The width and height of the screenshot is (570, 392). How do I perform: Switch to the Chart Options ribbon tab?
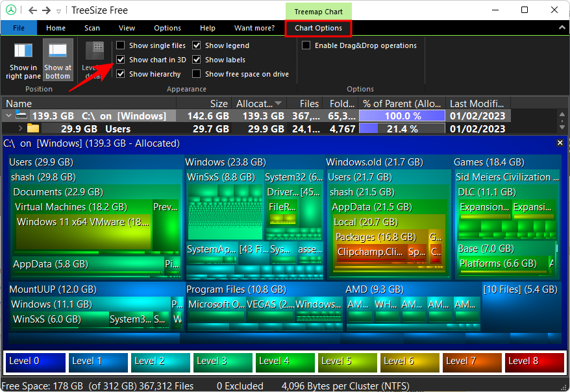pos(318,28)
